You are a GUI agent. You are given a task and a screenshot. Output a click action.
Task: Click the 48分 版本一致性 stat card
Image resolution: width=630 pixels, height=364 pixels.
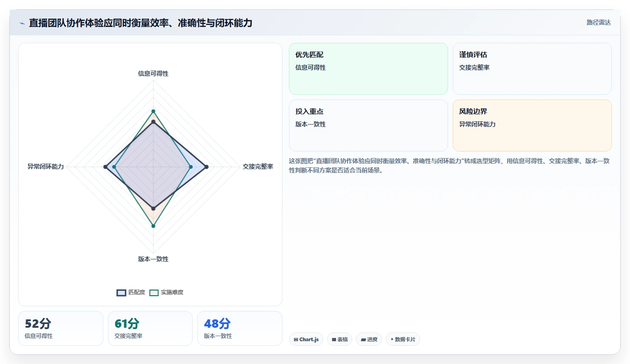(x=240, y=328)
